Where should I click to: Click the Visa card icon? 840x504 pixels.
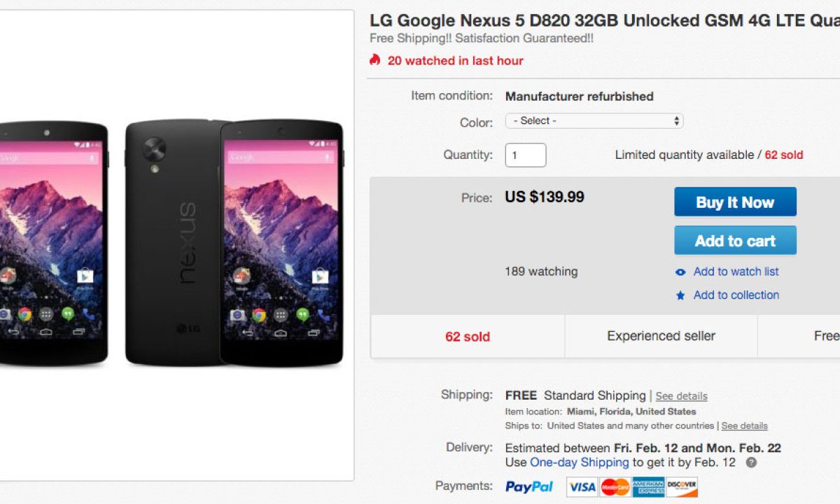coord(582,486)
